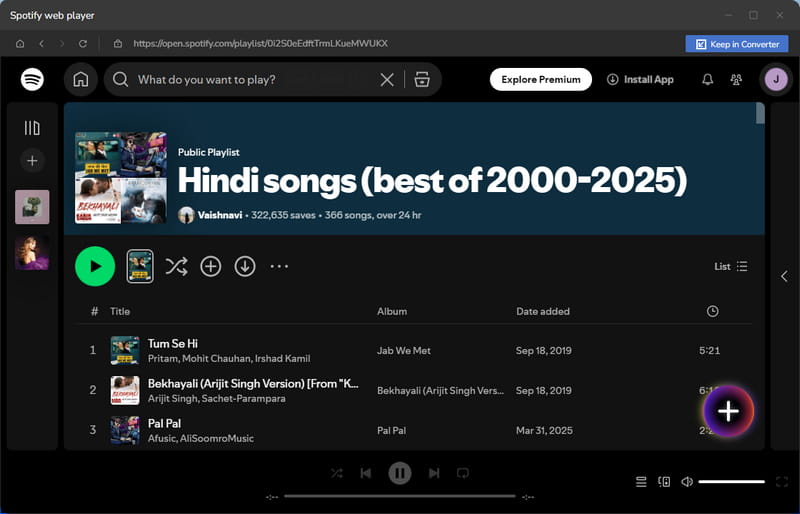
Task: Open the Queue icon
Action: (x=641, y=481)
